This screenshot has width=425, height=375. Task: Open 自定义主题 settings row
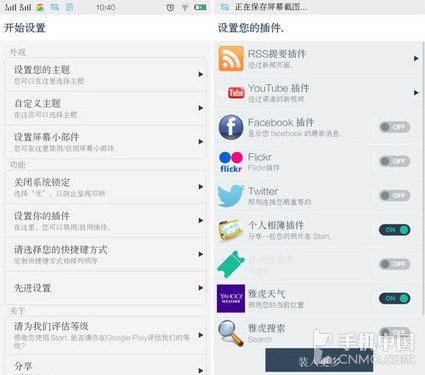click(x=105, y=108)
